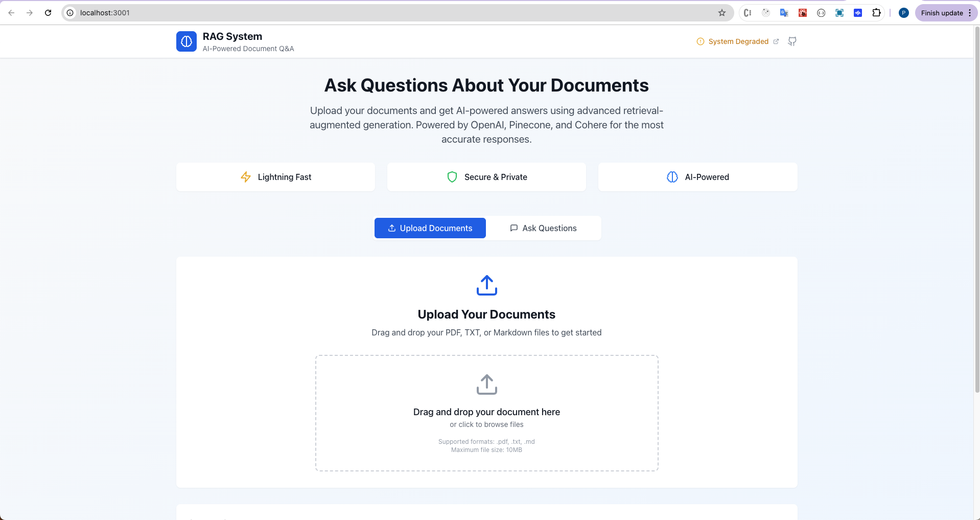
Task: Click the RAG System brain logo icon
Action: pyautogui.click(x=186, y=41)
